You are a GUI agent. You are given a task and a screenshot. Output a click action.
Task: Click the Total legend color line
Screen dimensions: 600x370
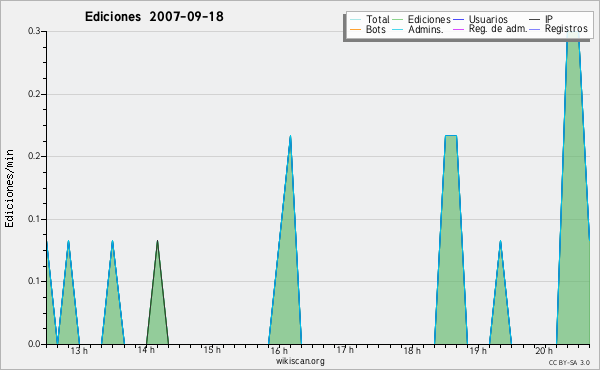[355, 20]
